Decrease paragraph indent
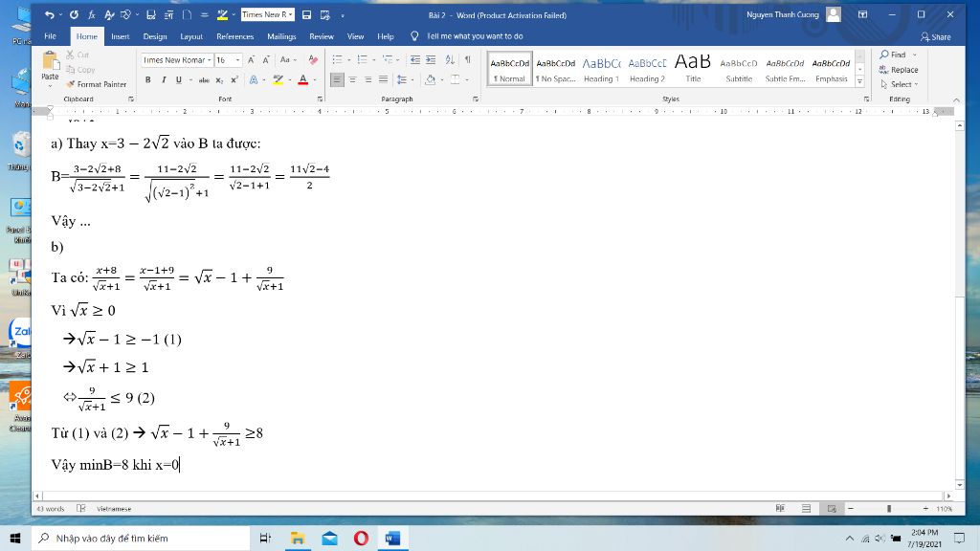Viewport: 980px width, 551px height. pyautogui.click(x=415, y=60)
